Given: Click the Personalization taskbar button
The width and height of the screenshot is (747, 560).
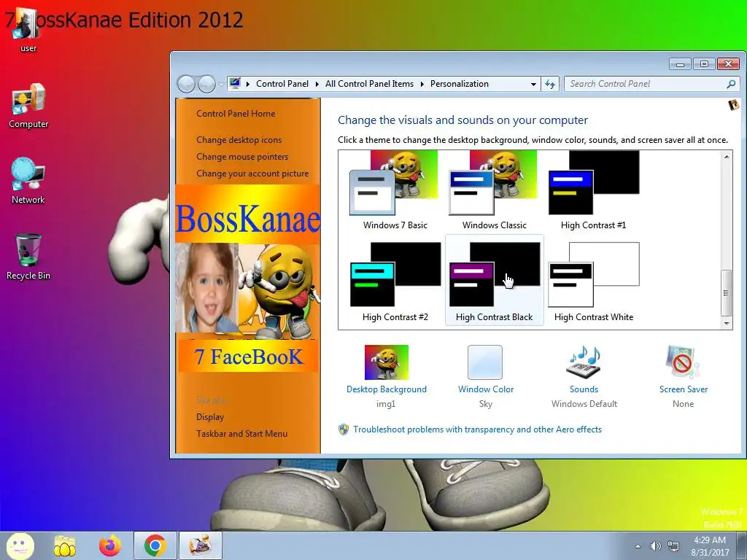Looking at the screenshot, I should coord(200,545).
